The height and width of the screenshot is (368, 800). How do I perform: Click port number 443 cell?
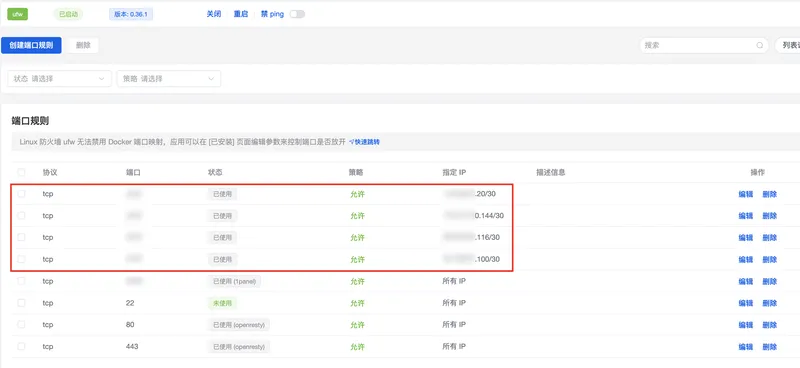coord(132,346)
